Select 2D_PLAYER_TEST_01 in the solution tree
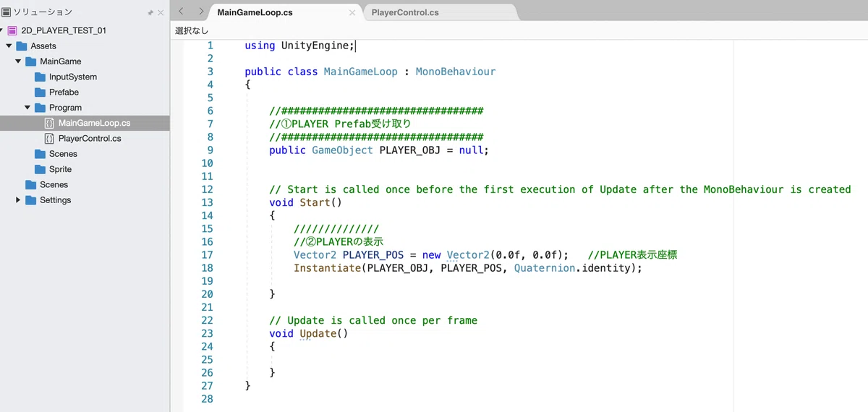This screenshot has width=868, height=412. pyautogui.click(x=64, y=30)
